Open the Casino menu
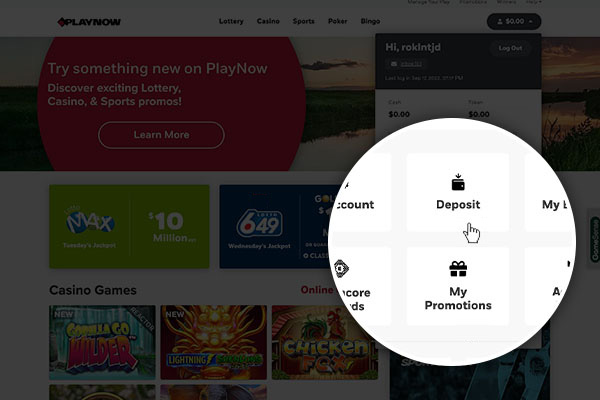The width and height of the screenshot is (600, 400). [268, 21]
